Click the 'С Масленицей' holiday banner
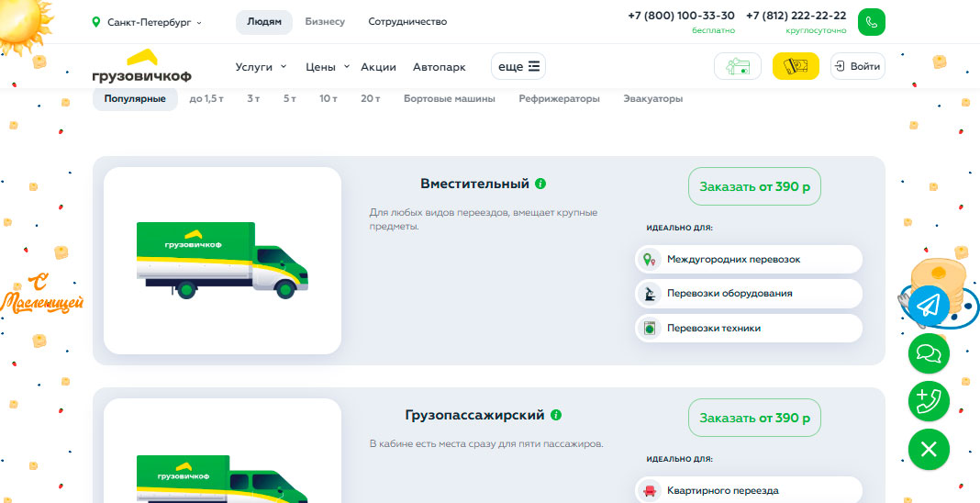Screen dimensions: 980x503 click(x=41, y=294)
